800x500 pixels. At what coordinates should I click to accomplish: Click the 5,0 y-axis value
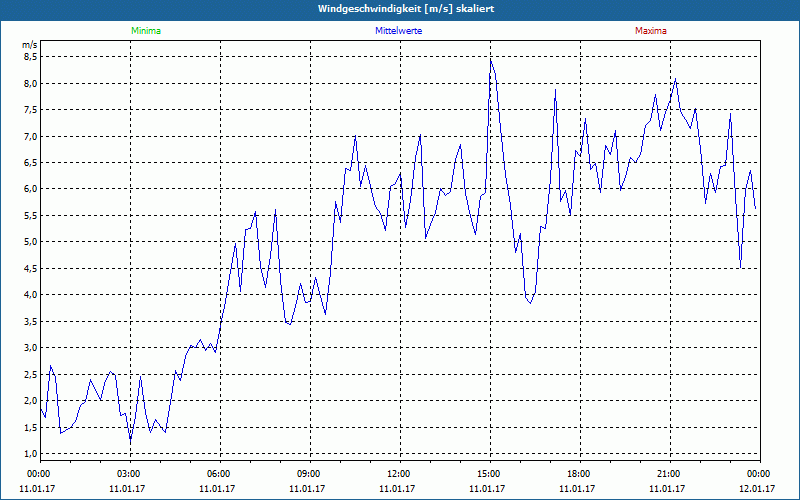click(x=31, y=242)
